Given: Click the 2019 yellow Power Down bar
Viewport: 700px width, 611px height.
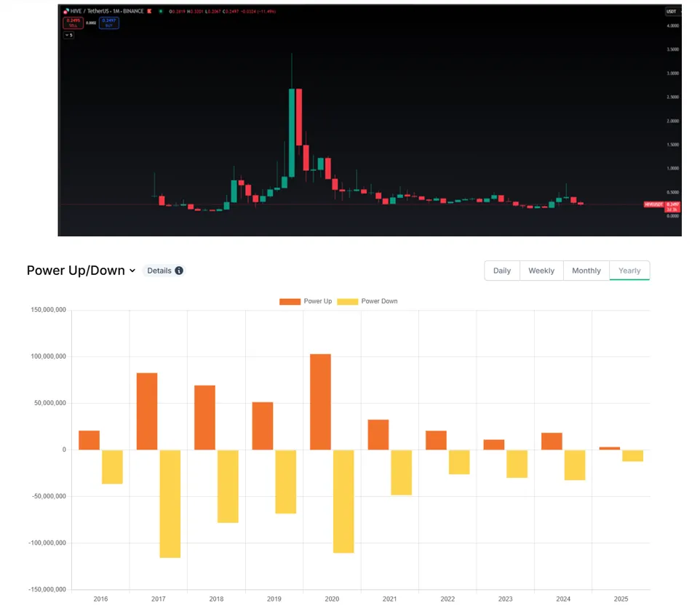Looking at the screenshot, I should [x=286, y=482].
